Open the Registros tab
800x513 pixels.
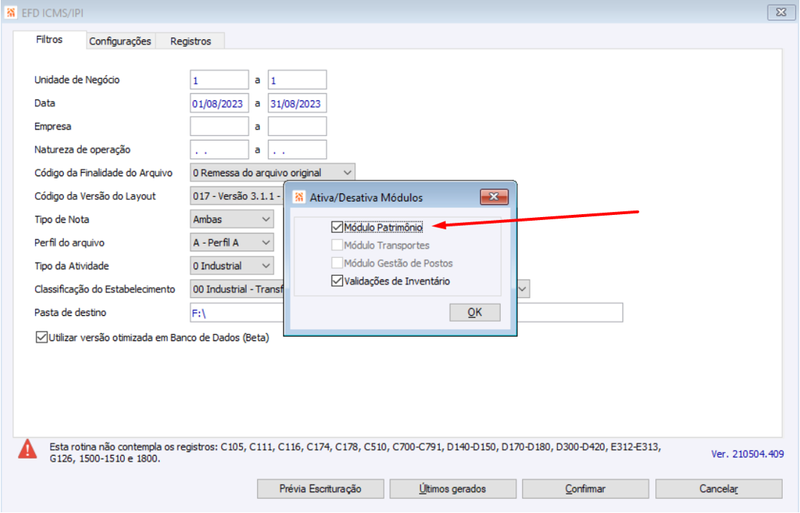[190, 41]
